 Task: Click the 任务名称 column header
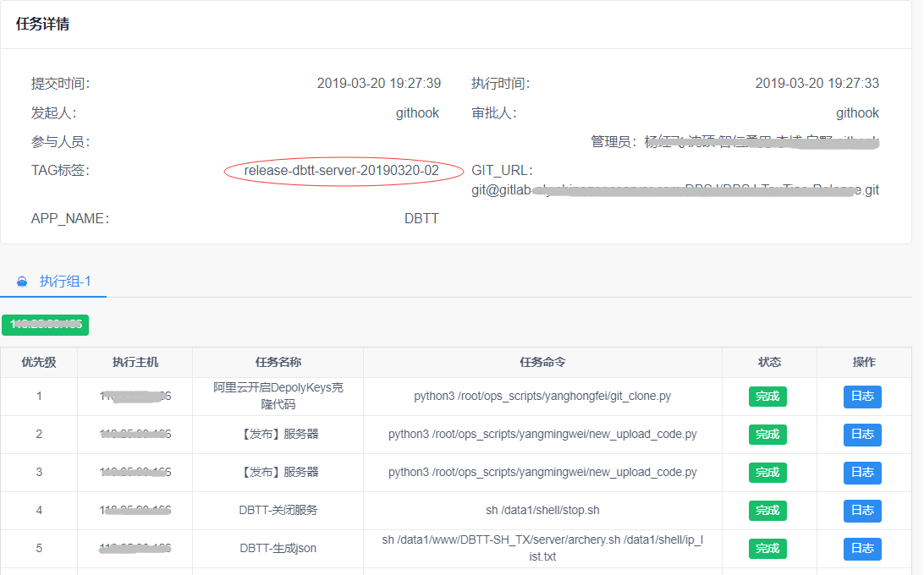pos(278,362)
